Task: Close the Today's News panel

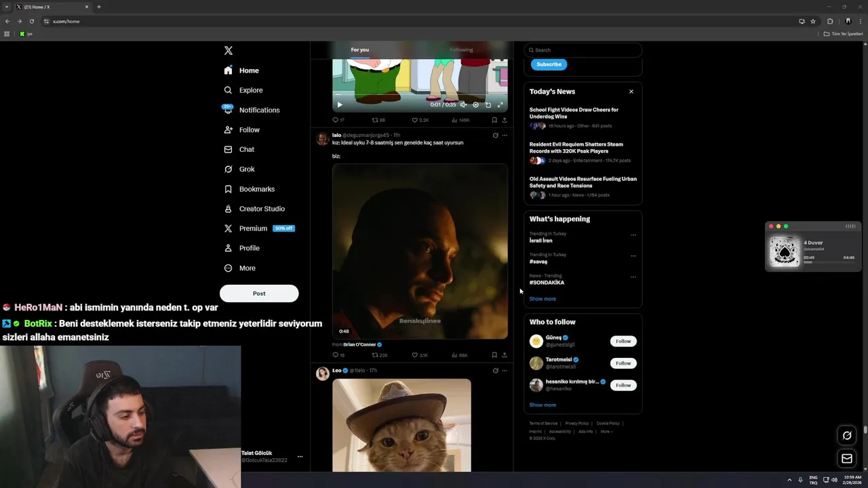Action: coord(631,91)
